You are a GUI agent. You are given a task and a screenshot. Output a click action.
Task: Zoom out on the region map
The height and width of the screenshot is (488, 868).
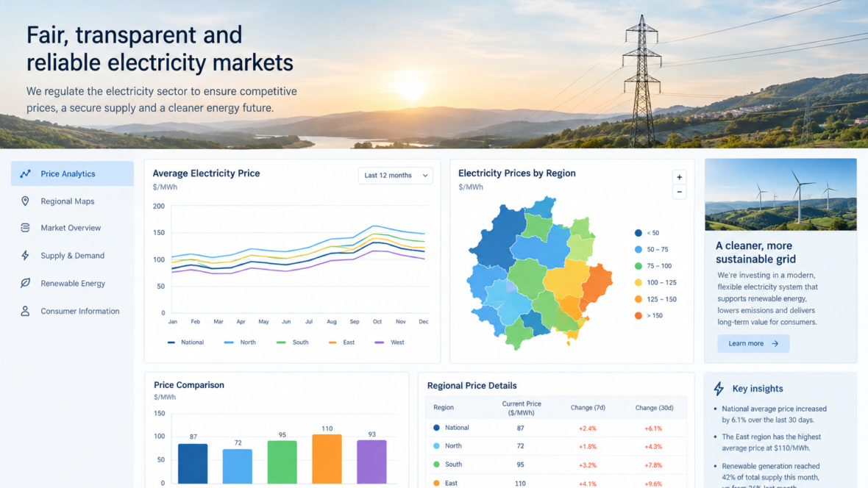[679, 192]
